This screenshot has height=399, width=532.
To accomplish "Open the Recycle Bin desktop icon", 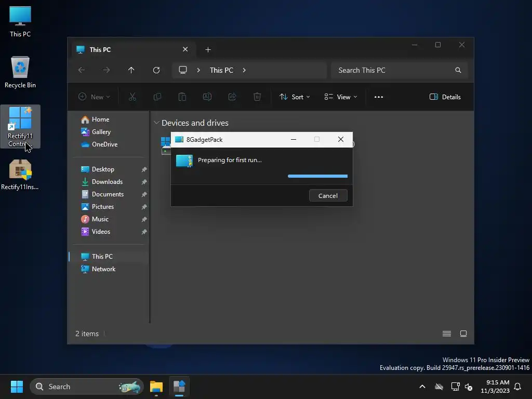I will tap(20, 72).
